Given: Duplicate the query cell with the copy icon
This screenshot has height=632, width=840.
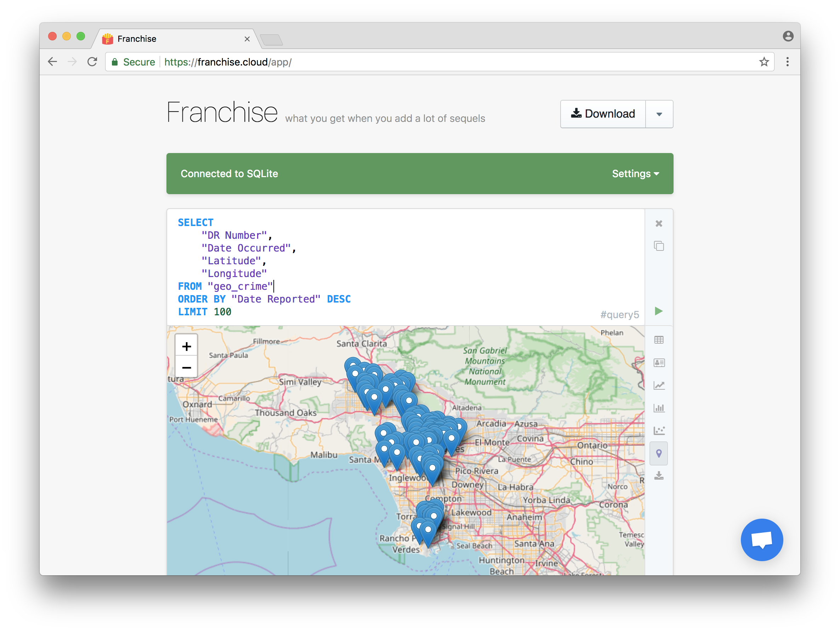Looking at the screenshot, I should tap(659, 246).
